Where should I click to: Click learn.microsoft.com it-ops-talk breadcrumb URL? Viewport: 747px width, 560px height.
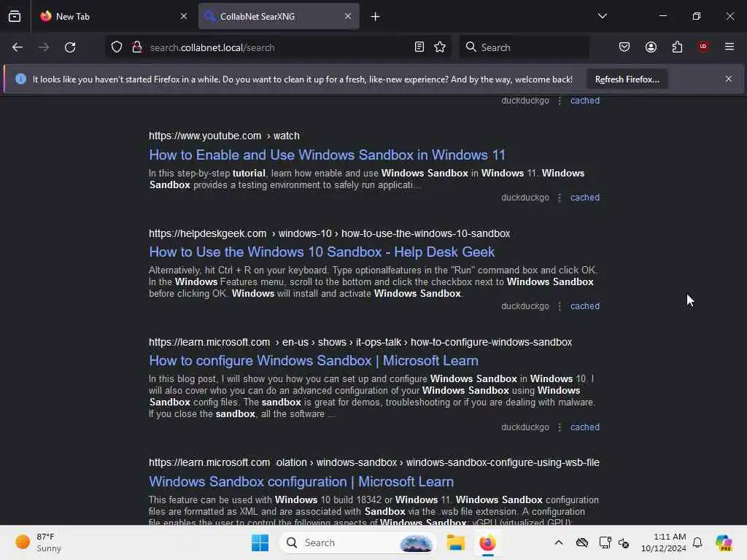pyautogui.click(x=360, y=342)
